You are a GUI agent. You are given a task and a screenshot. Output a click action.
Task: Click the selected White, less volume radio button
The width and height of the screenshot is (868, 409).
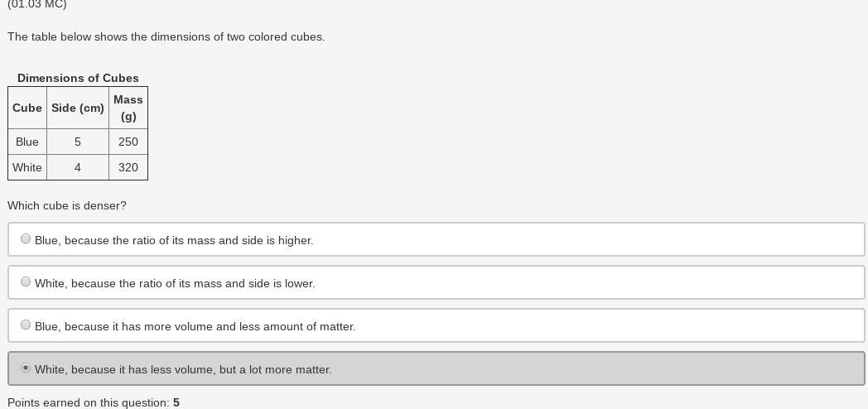(x=26, y=368)
